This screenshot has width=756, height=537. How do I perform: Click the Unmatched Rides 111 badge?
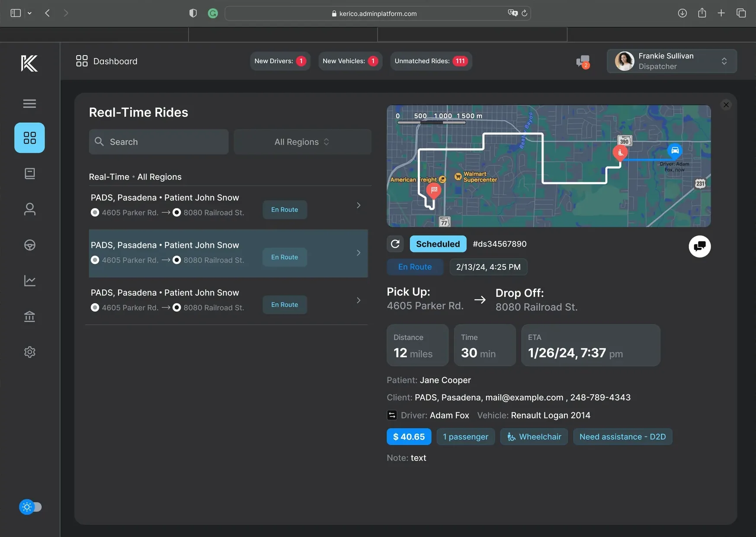pyautogui.click(x=431, y=61)
